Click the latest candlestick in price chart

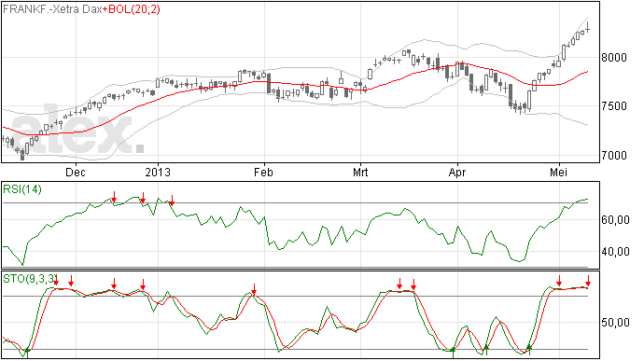[588, 28]
